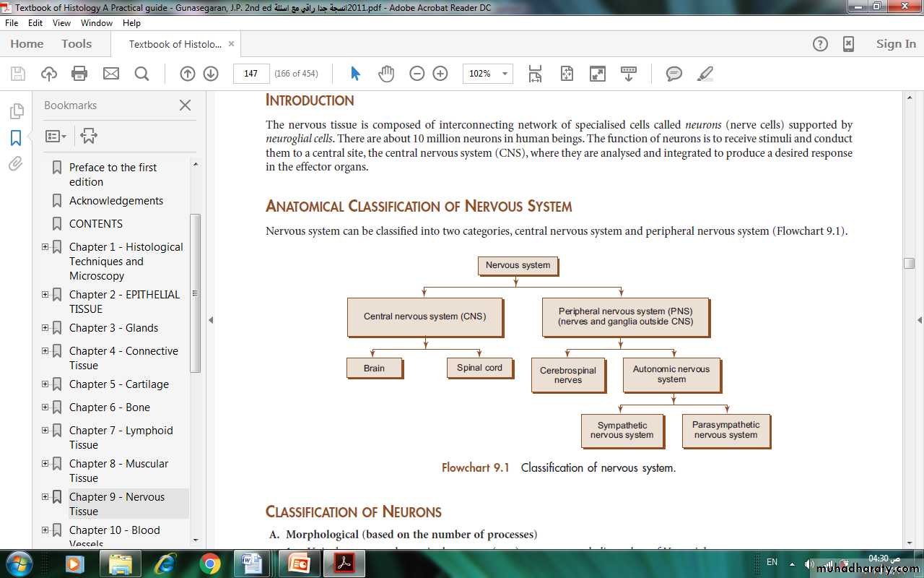Open the Chapter 6 - Bone bookmark
This screenshot has height=578, width=924.
click(109, 407)
